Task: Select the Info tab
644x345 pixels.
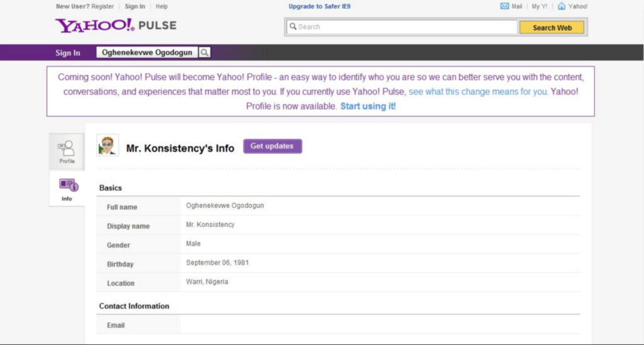Action: pos(67,189)
